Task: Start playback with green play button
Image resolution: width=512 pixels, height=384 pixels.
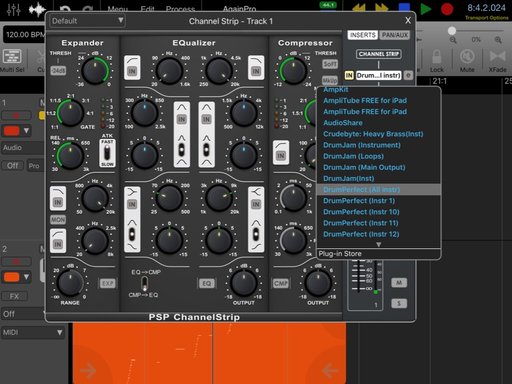Action: coord(425,9)
